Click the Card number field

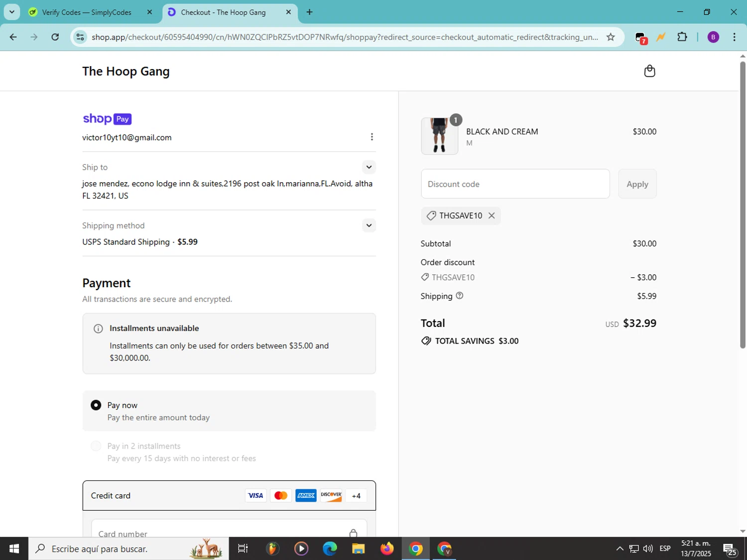pyautogui.click(x=229, y=529)
